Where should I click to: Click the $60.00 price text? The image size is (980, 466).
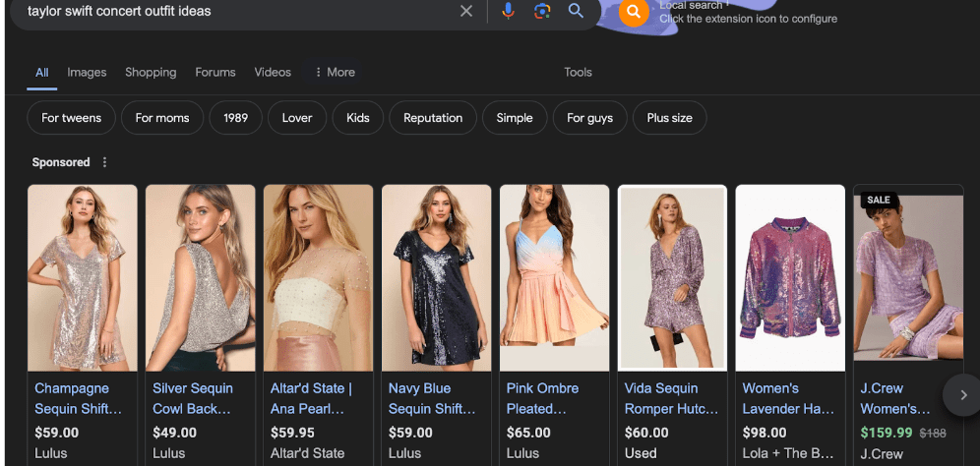tap(646, 433)
